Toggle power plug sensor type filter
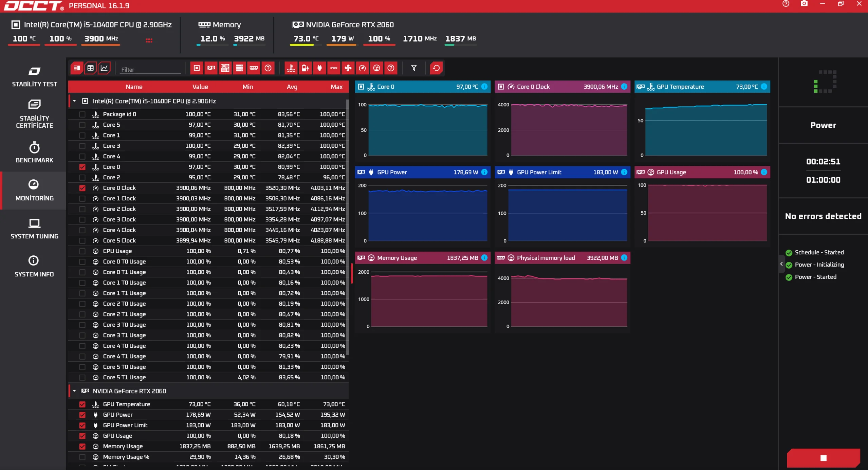This screenshot has width=868, height=470. tap(319, 68)
